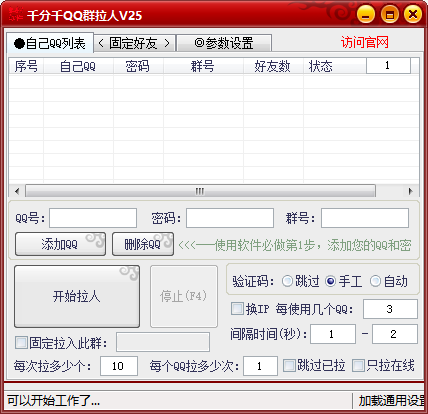428x414 pixels.
Task: Visit the official site via 访问官网
Action: (365, 42)
